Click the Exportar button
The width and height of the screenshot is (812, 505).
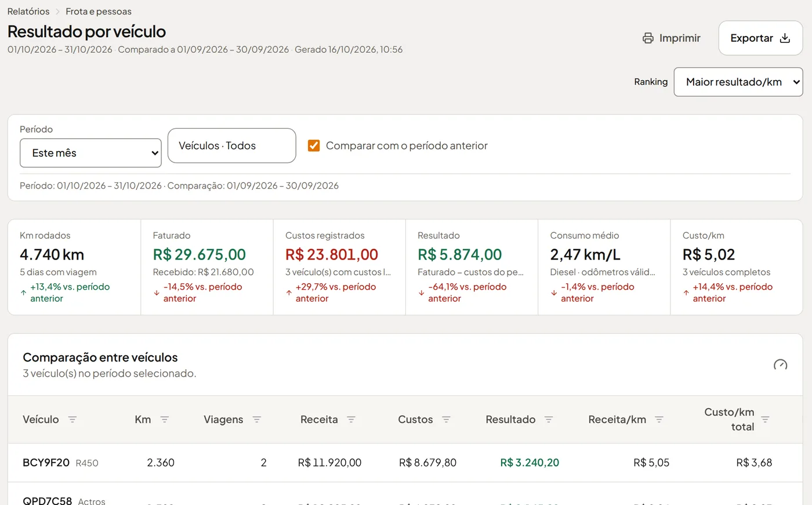click(760, 38)
